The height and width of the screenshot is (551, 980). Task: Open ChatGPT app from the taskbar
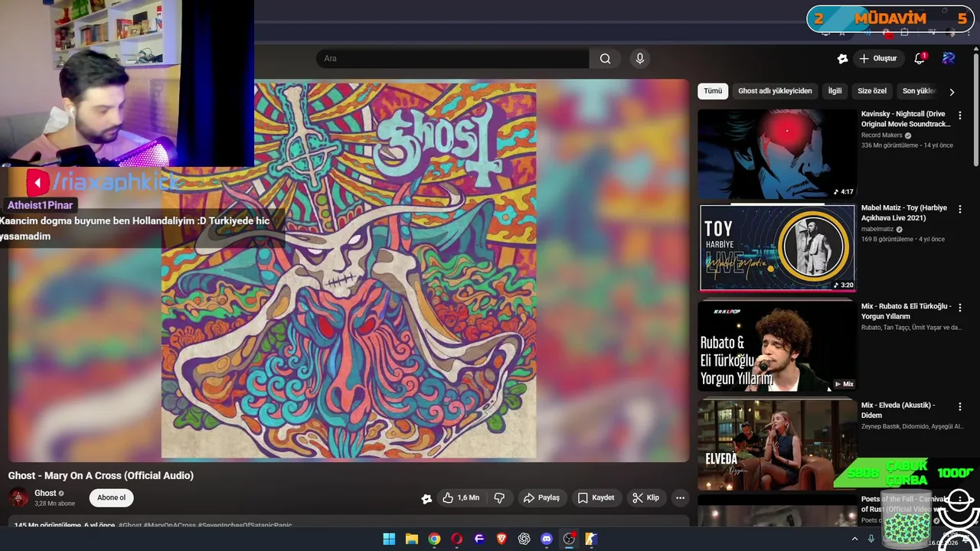(524, 539)
